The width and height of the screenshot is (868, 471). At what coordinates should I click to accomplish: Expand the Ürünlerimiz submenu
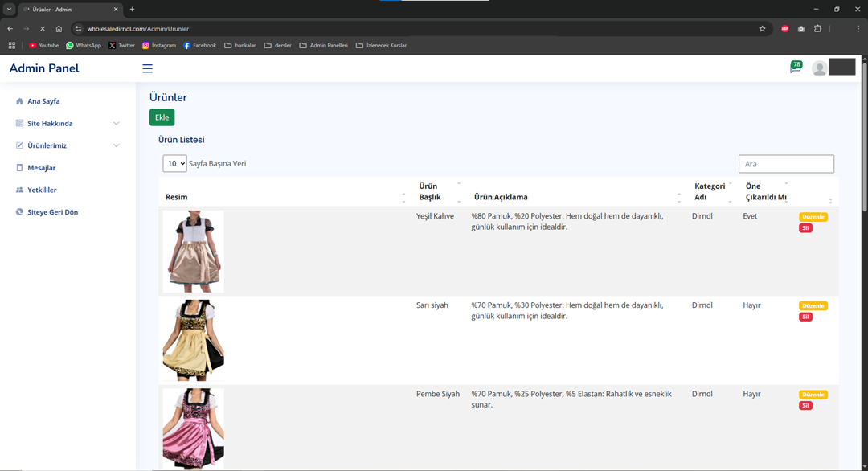click(x=68, y=145)
